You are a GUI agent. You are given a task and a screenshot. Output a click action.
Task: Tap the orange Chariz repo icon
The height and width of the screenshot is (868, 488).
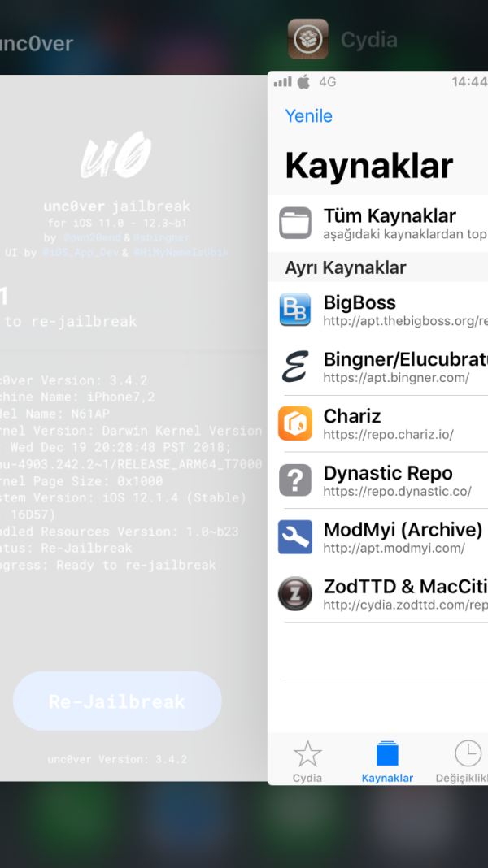[x=294, y=423]
